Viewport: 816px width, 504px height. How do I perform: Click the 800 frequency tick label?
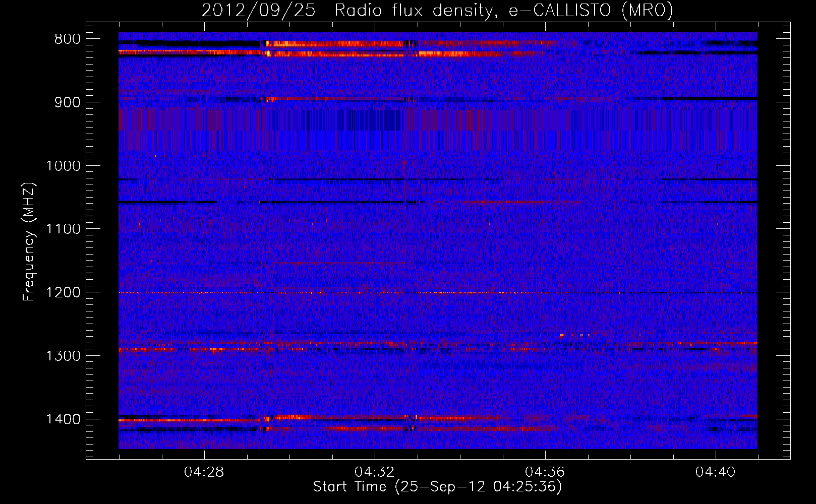(x=67, y=39)
